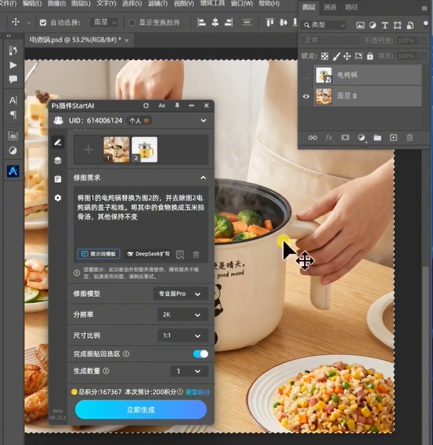Open the 选择(S) menu

132,3
